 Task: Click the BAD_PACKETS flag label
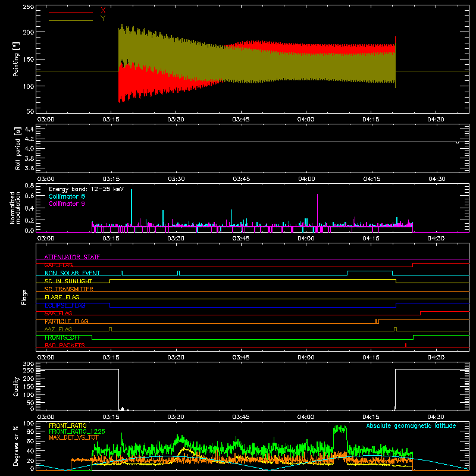(65, 345)
